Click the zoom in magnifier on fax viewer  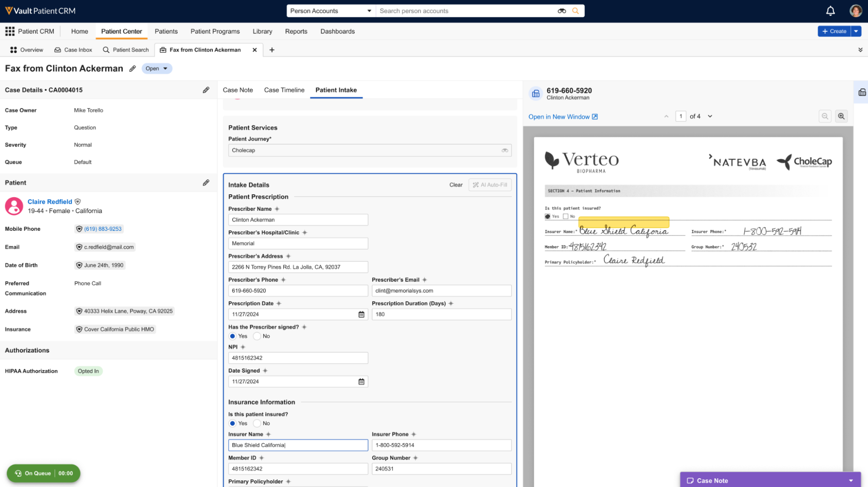point(841,116)
